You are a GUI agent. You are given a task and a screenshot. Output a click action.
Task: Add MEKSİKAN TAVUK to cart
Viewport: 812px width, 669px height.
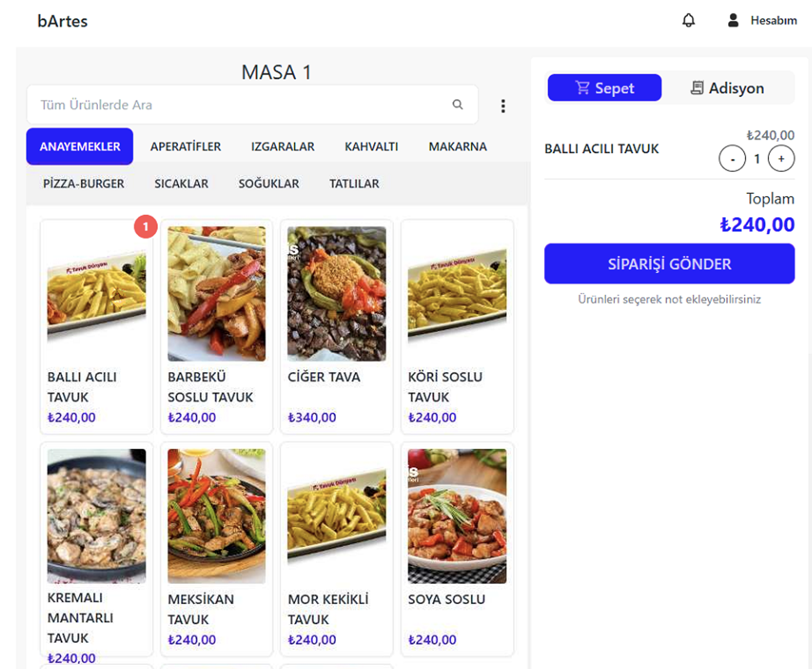click(x=217, y=548)
